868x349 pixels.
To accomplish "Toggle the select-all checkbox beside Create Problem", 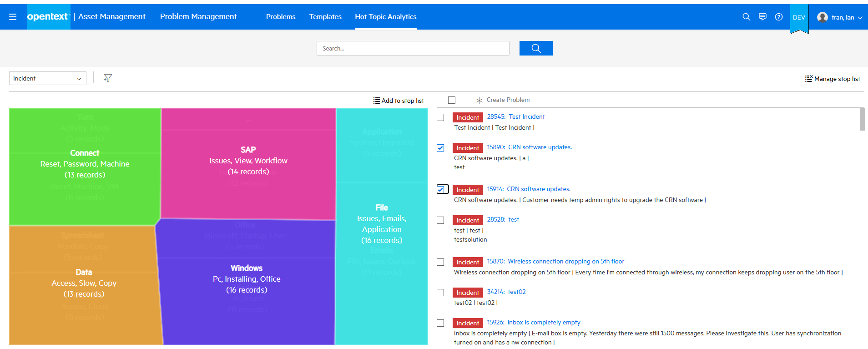I will click(x=452, y=100).
